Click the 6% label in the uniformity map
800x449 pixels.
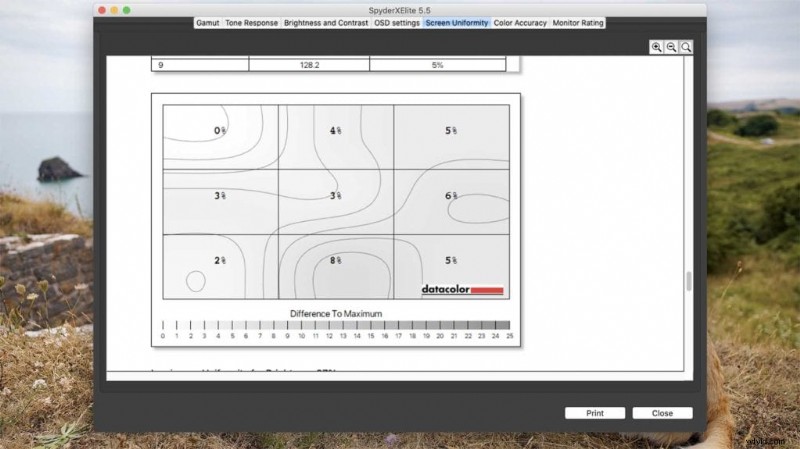click(x=451, y=195)
